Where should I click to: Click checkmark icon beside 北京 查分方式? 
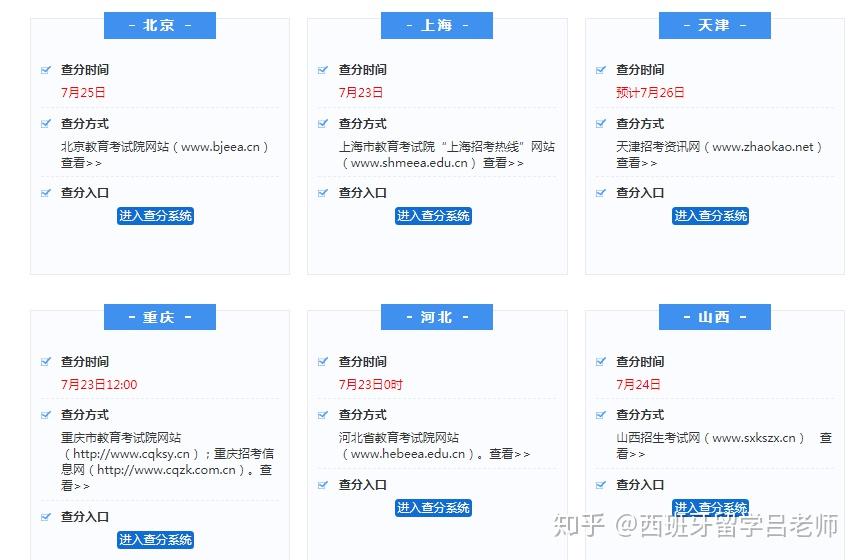click(46, 123)
